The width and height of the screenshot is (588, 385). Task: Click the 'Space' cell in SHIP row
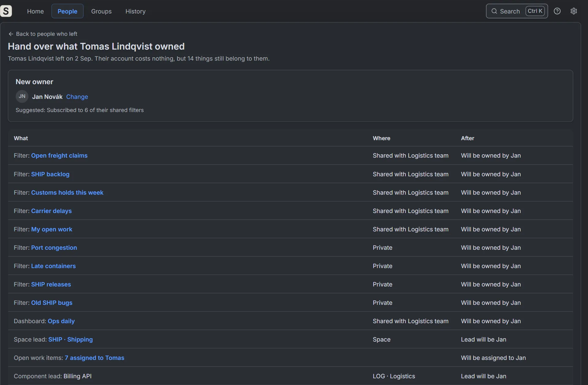[381, 339]
